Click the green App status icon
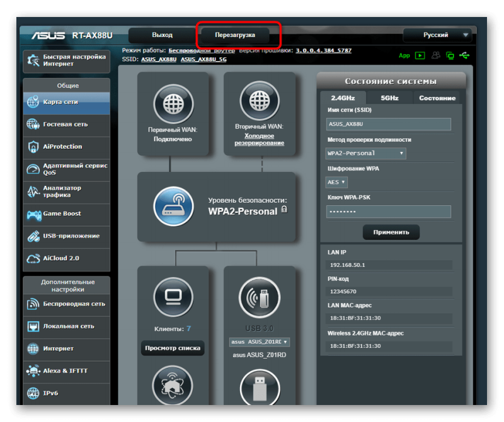The image size is (504, 422). click(x=404, y=55)
